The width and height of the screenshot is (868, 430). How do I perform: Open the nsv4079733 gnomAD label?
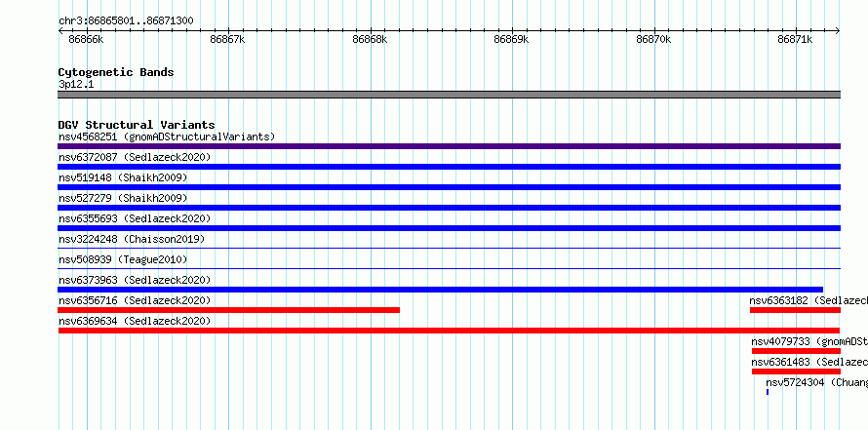[809, 341]
